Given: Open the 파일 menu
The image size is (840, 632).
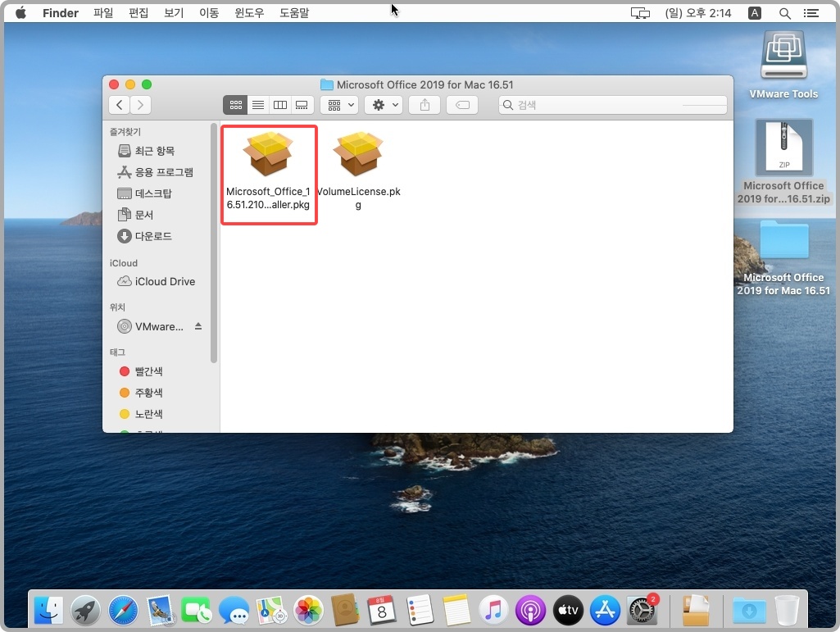Looking at the screenshot, I should coord(103,13).
